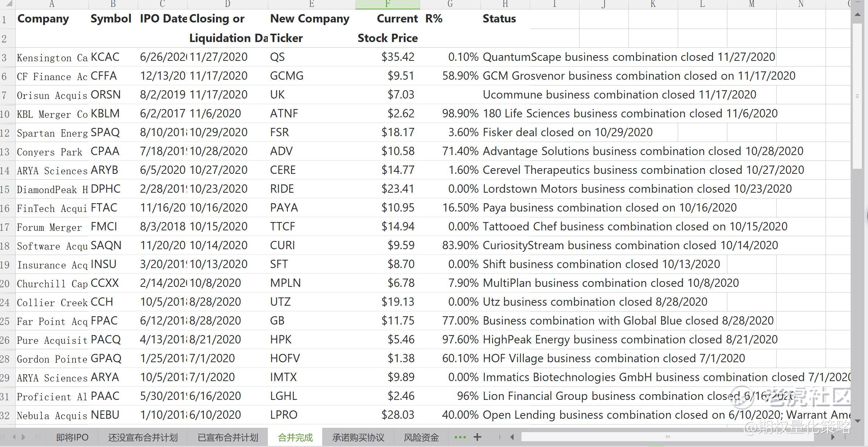Click Ucommune business combination status cell
The width and height of the screenshot is (868, 447).
(x=619, y=95)
